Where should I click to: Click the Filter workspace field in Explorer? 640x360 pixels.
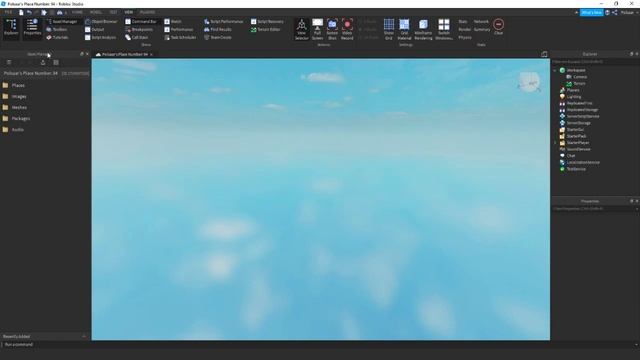pyautogui.click(x=596, y=62)
